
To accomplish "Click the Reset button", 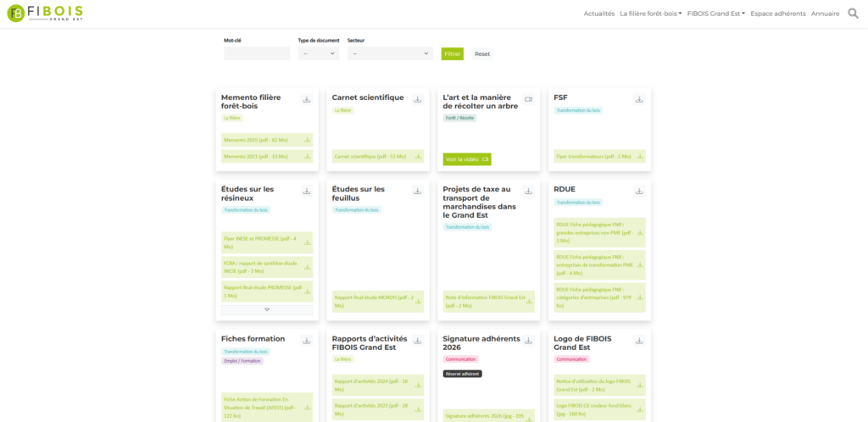I will coord(481,53).
